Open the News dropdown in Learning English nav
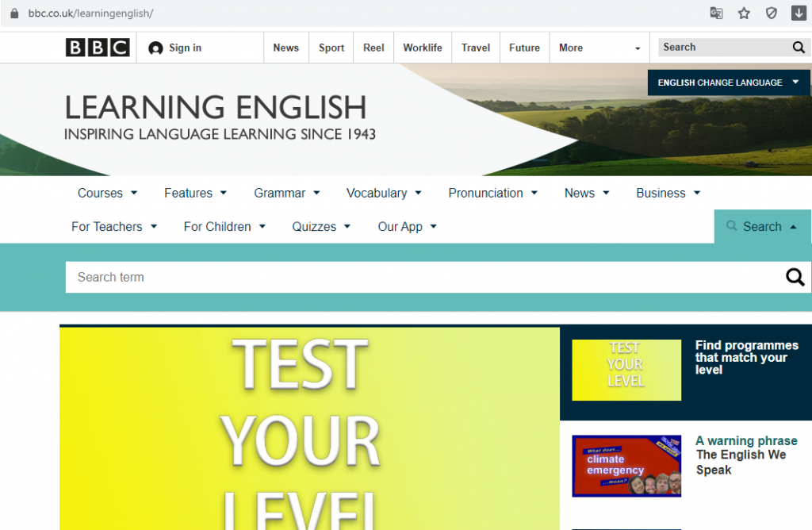Image resolution: width=812 pixels, height=530 pixels. click(x=587, y=194)
